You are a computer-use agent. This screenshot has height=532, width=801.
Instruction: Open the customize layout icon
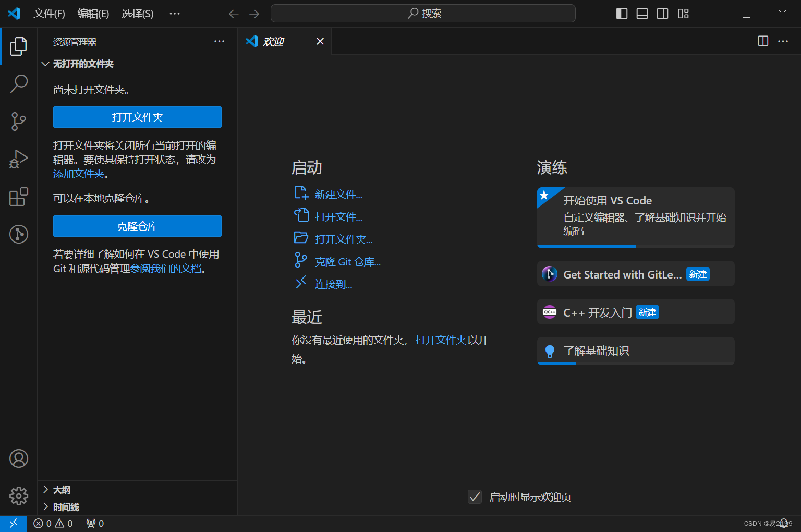coord(683,14)
